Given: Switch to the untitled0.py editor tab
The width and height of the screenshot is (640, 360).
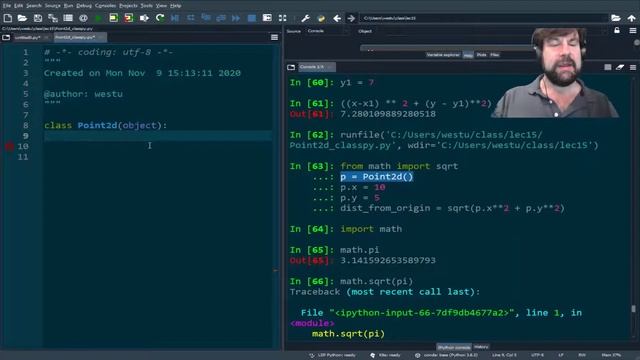Looking at the screenshot, I should click(x=32, y=38).
